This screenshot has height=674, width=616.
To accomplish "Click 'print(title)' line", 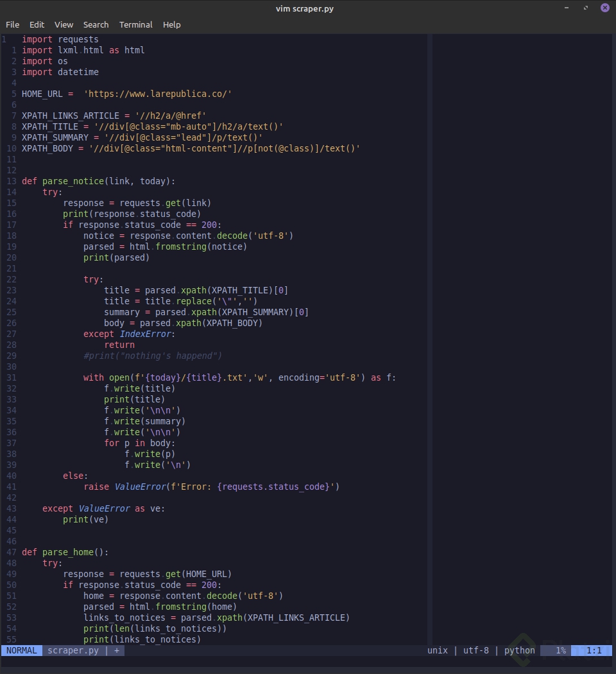I will pyautogui.click(x=135, y=400).
